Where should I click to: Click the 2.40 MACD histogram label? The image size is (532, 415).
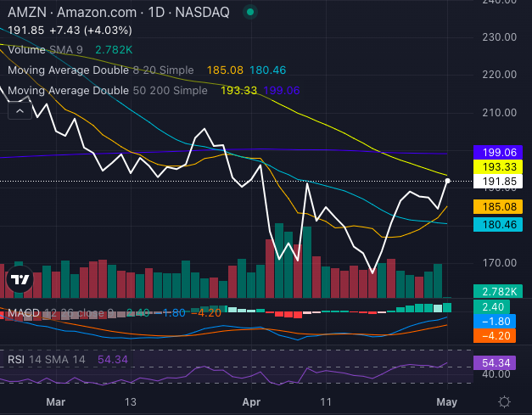tap(491, 307)
